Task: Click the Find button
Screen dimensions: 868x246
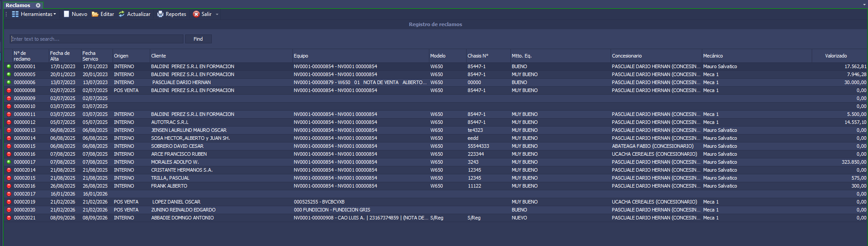Action: click(x=198, y=39)
